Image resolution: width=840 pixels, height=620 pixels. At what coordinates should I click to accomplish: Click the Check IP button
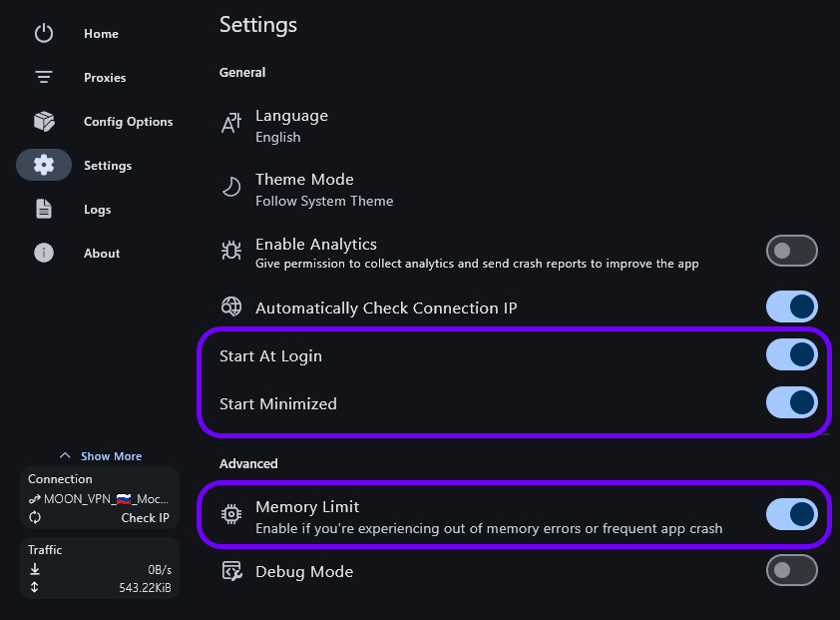coord(145,517)
